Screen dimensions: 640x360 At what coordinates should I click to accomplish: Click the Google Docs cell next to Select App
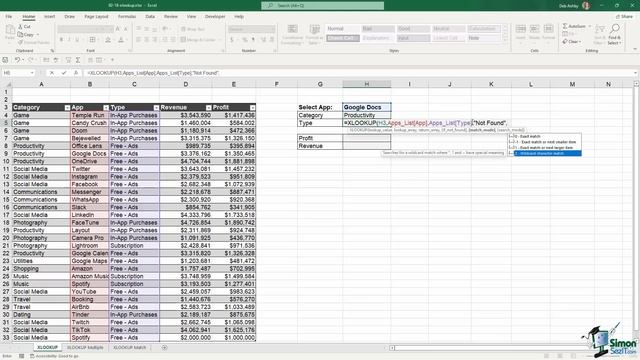(x=367, y=107)
